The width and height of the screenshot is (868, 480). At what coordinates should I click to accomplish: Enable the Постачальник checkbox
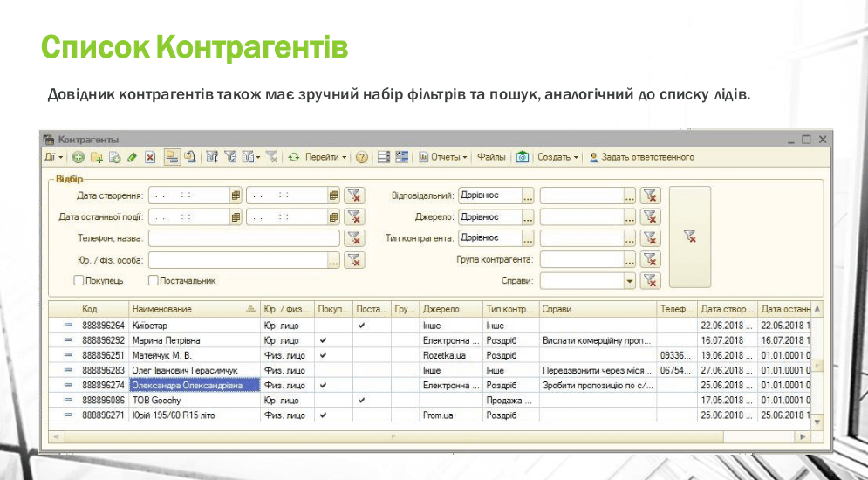coord(153,281)
